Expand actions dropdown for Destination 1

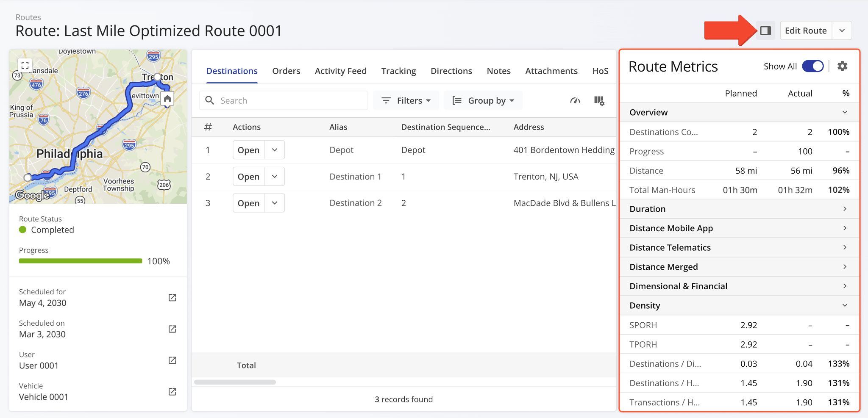click(275, 176)
